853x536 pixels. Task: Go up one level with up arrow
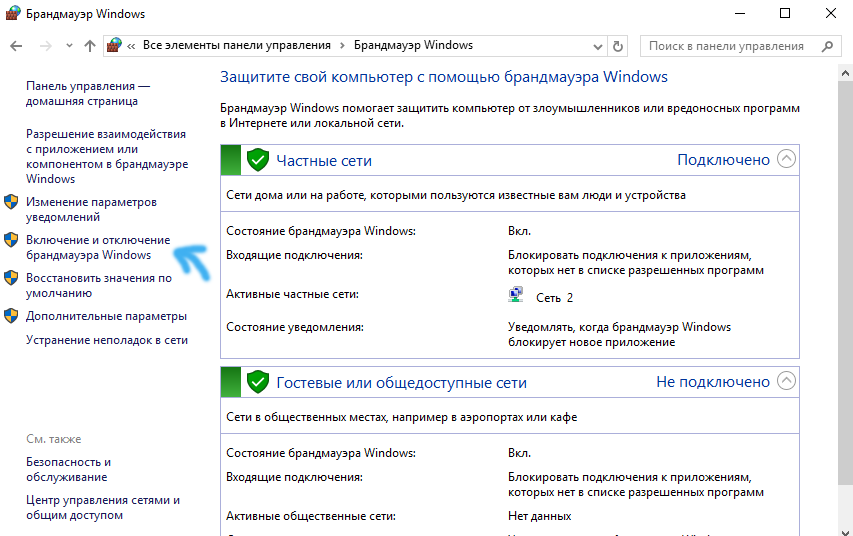pos(90,46)
